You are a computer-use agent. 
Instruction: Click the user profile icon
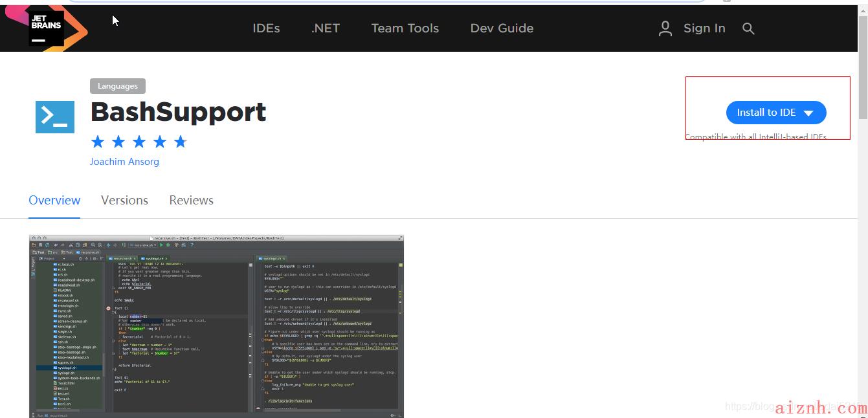click(665, 28)
